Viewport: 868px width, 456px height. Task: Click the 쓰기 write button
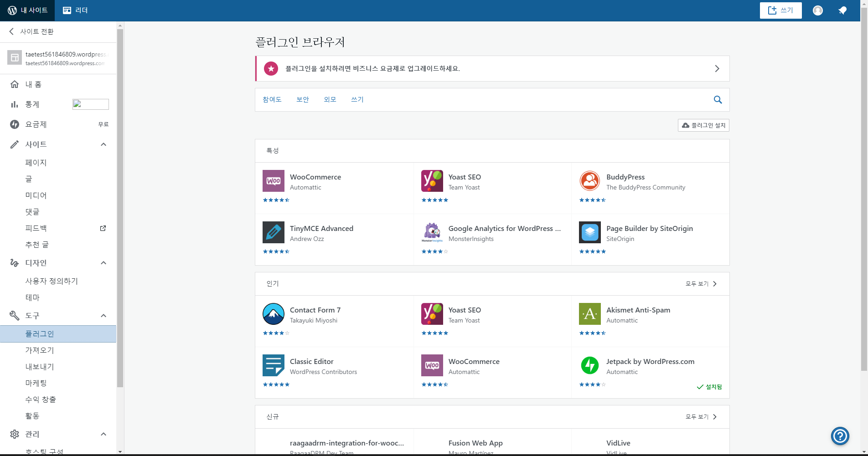point(780,10)
